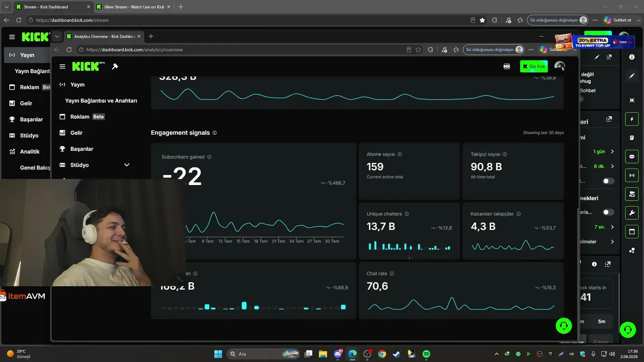This screenshot has height=362, width=644.
Task: Open the hamburger menu in the Analytics window
Action: pos(62,66)
